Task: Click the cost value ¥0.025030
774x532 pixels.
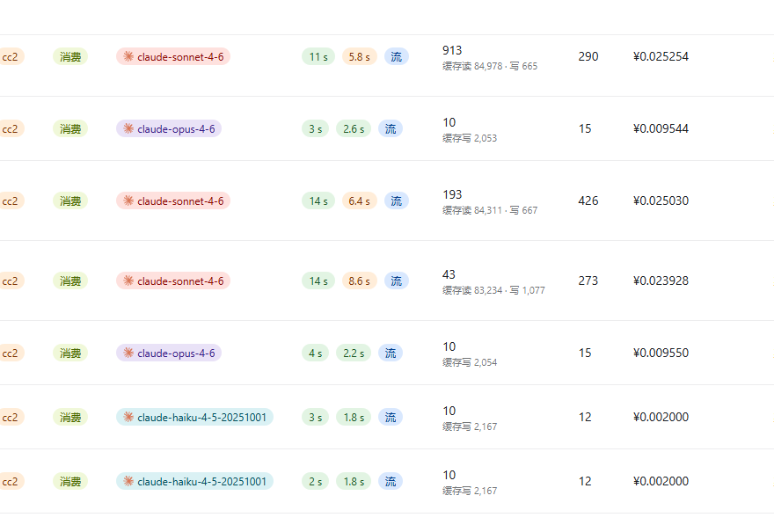Action: [661, 200]
